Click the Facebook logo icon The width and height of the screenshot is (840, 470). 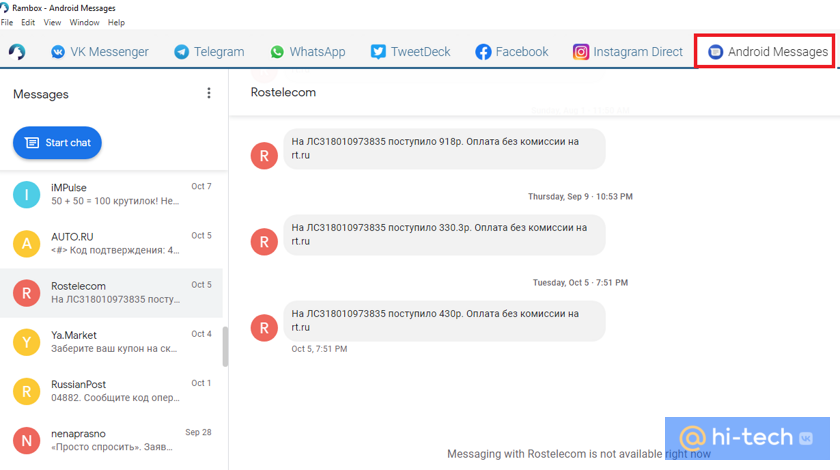[x=483, y=52]
